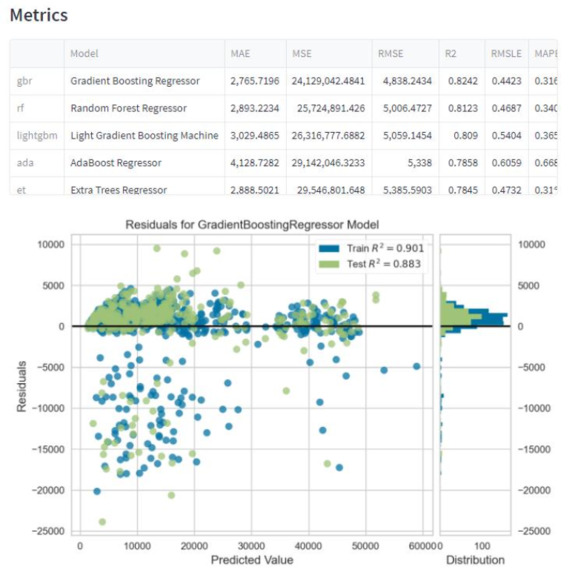This screenshot has height=573, width=575.
Task: Select the et row index cell
Action: [x=37, y=186]
